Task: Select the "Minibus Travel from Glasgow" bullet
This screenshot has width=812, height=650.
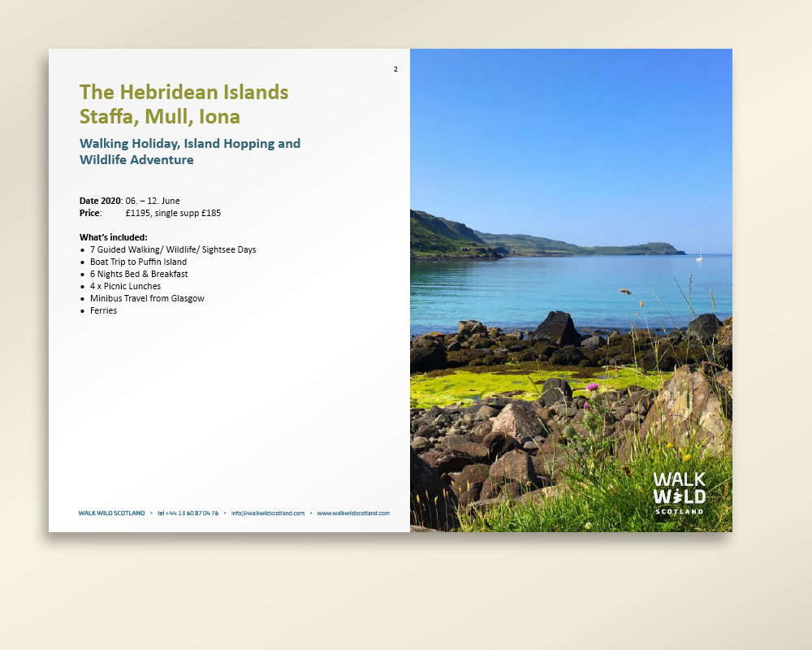Action: point(147,298)
